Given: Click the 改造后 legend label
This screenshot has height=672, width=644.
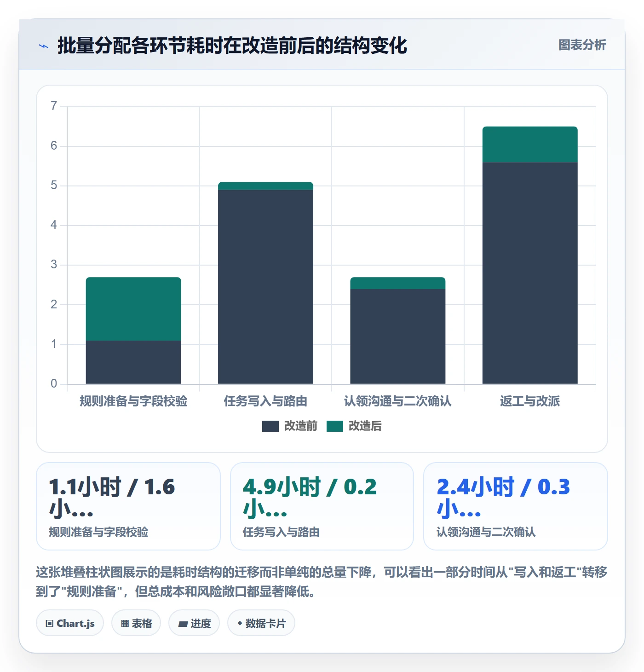Looking at the screenshot, I should coord(365,426).
